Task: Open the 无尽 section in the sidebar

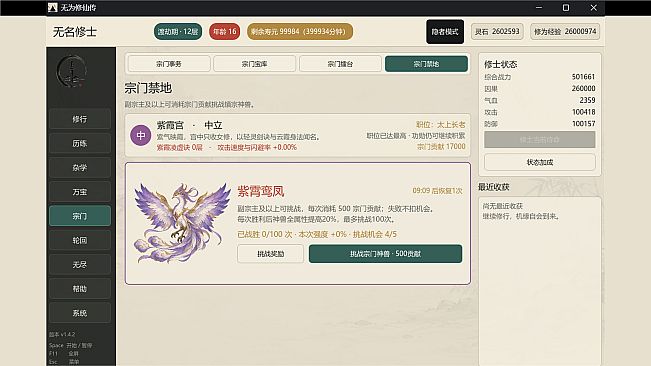Action: pos(80,264)
